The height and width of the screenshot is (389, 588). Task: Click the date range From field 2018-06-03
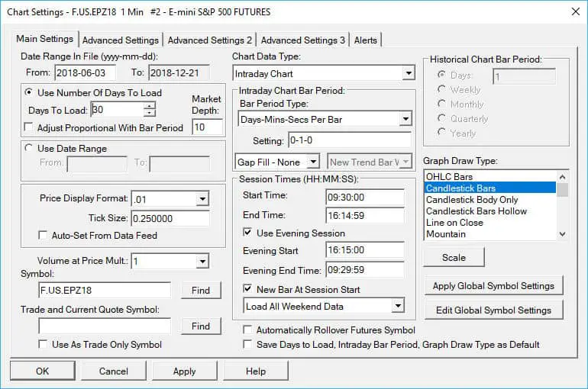point(85,72)
